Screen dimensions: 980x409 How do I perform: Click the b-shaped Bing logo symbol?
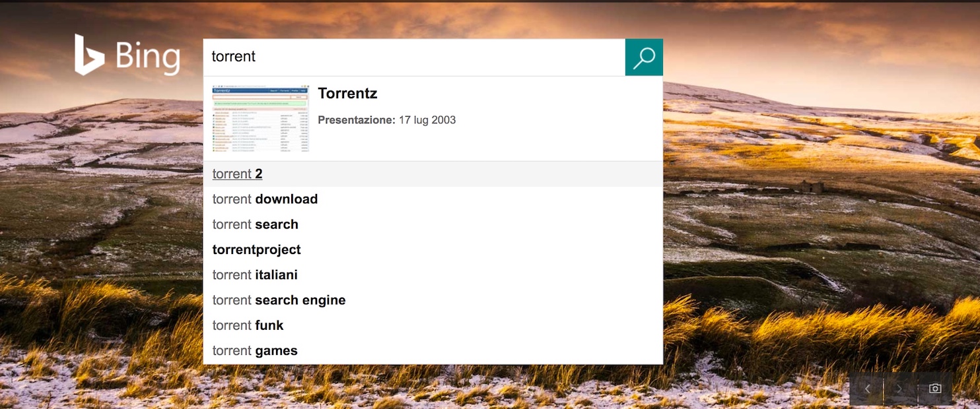tap(88, 55)
